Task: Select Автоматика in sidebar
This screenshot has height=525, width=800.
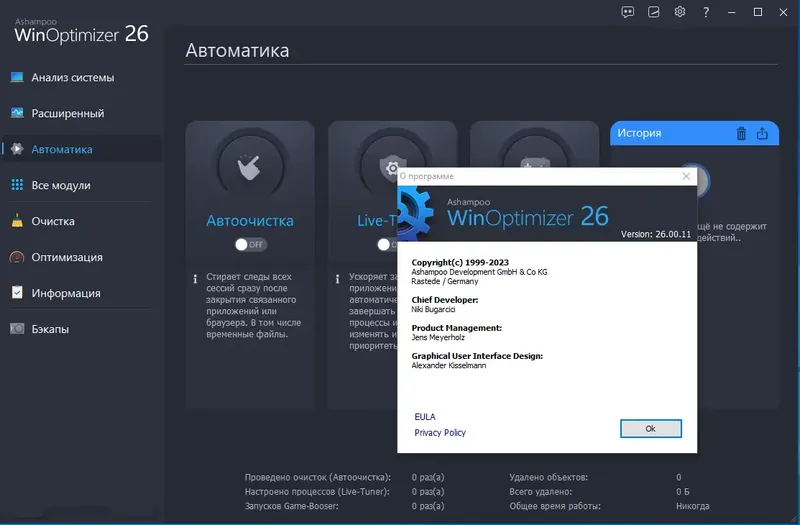Action: click(x=82, y=149)
